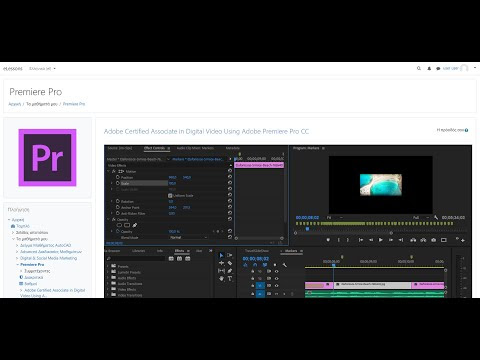The width and height of the screenshot is (480, 360).
Task: Click the Add Marker button in Program monitor
Action: pos(328,240)
